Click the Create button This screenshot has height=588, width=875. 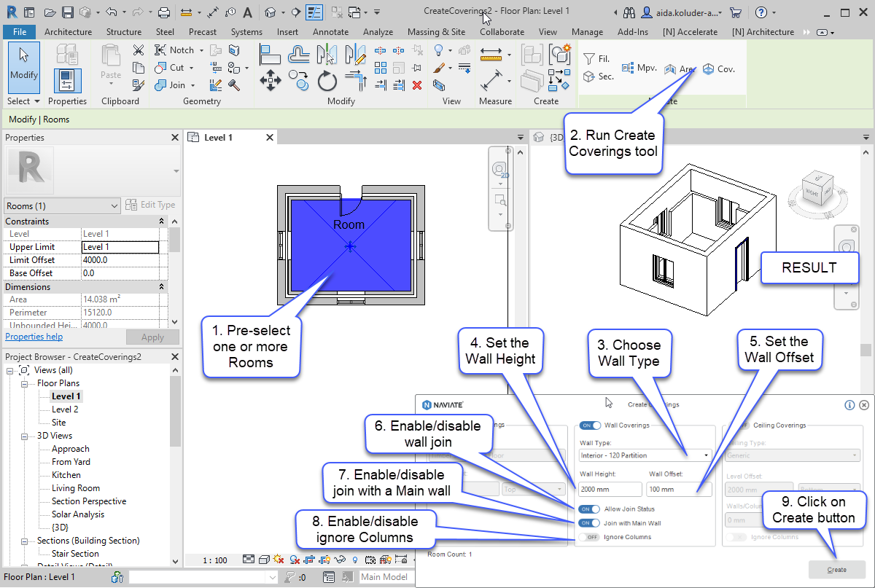click(836, 570)
